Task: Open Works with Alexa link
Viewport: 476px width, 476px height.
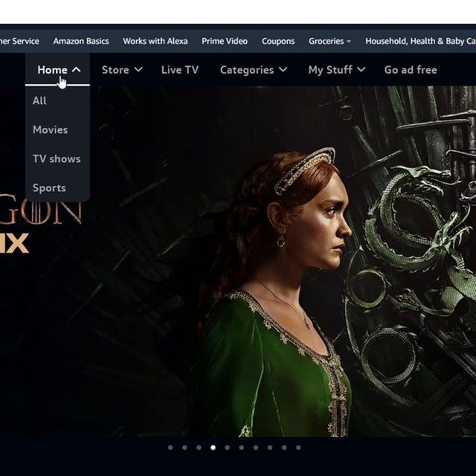Action: [155, 41]
